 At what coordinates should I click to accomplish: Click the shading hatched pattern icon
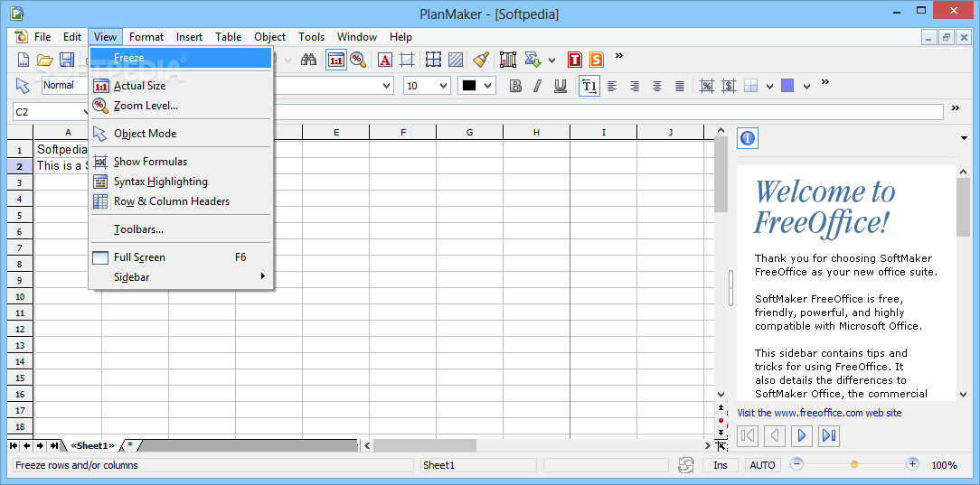[x=456, y=60]
